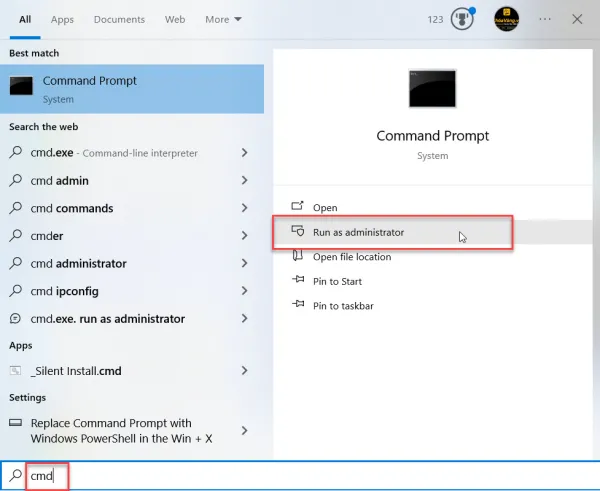Image resolution: width=600 pixels, height=491 pixels.
Task: Expand the _Silent Install.cmd chevron
Action: click(245, 370)
